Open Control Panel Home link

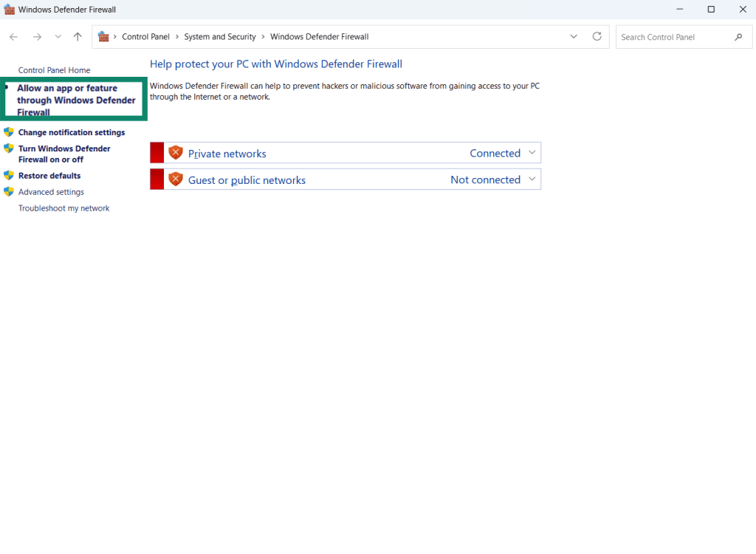[x=54, y=70]
